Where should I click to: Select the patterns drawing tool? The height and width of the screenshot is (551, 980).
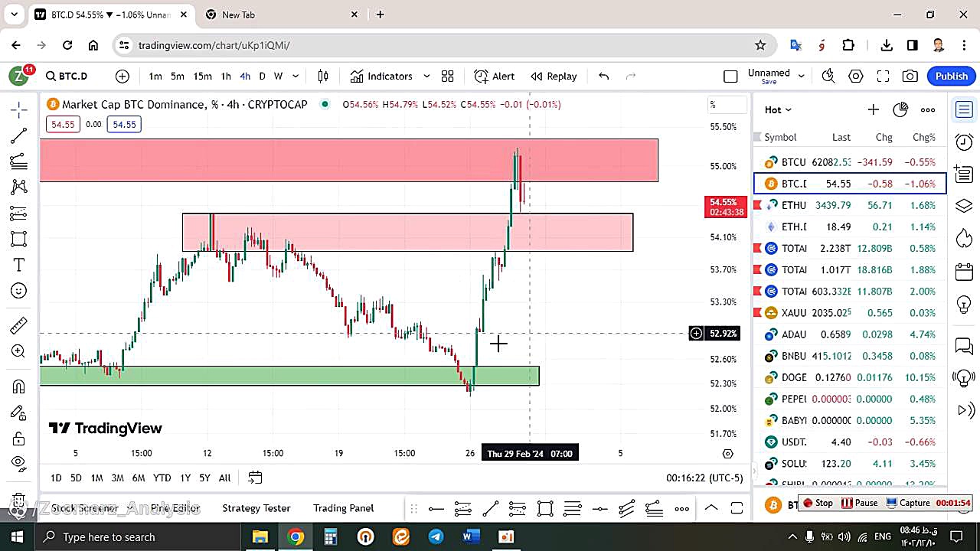click(19, 187)
